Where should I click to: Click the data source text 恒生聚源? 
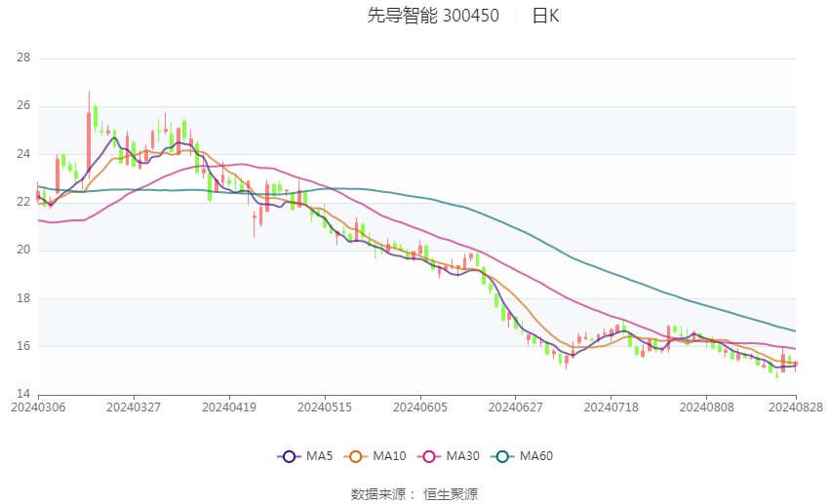point(451,494)
